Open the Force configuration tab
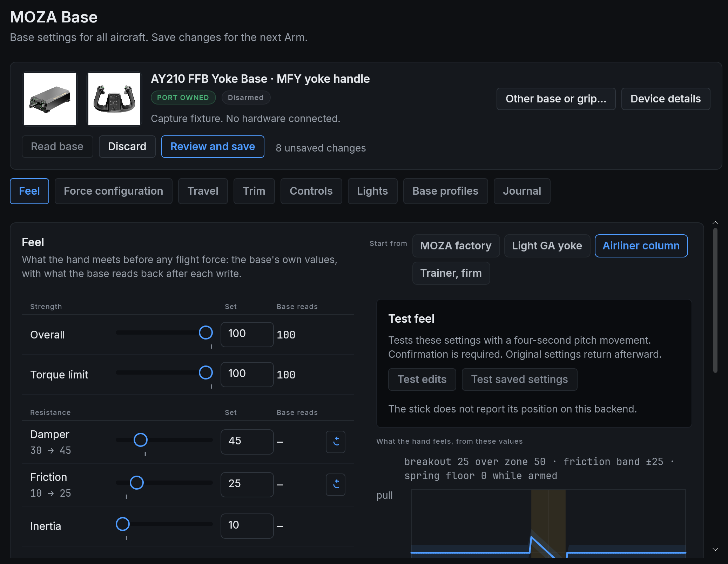728x564 pixels. tap(114, 191)
